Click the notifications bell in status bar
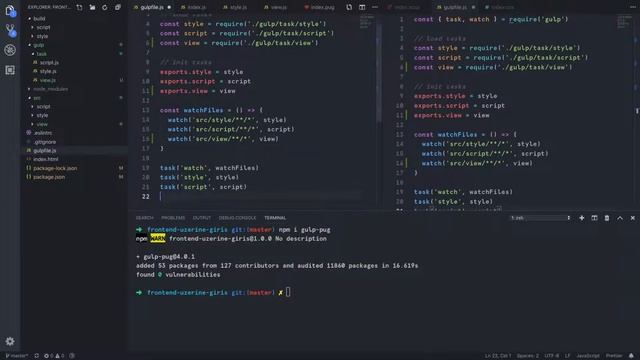The height and width of the screenshot is (360, 640). [x=631, y=356]
